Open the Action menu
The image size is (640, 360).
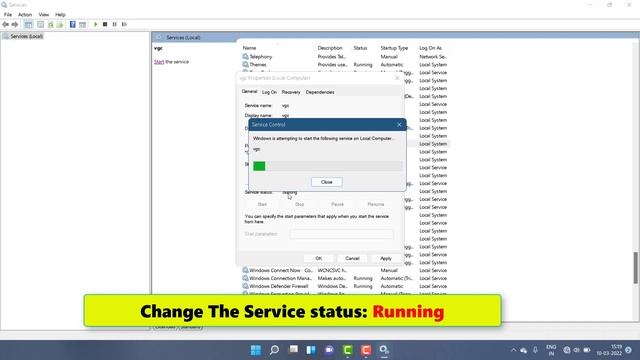point(25,14)
